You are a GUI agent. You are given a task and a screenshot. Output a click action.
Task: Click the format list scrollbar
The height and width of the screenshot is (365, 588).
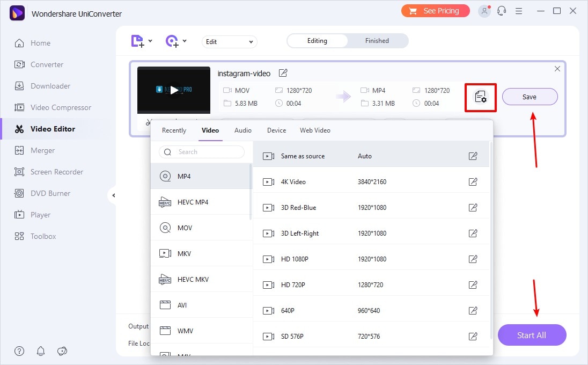251,192
